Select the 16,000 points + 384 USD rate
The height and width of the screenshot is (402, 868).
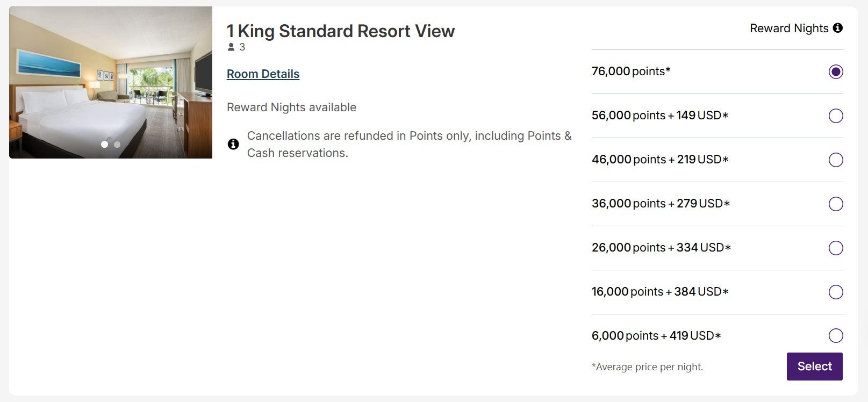point(836,292)
